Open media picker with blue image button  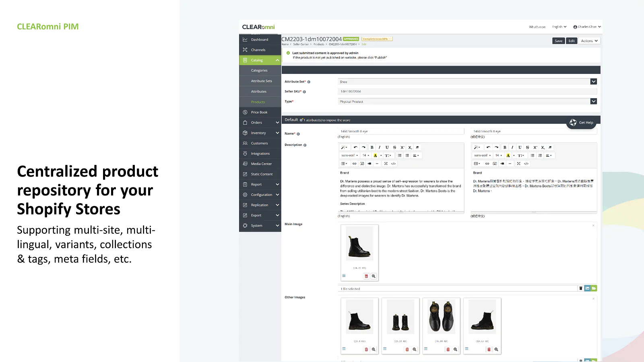587,288
